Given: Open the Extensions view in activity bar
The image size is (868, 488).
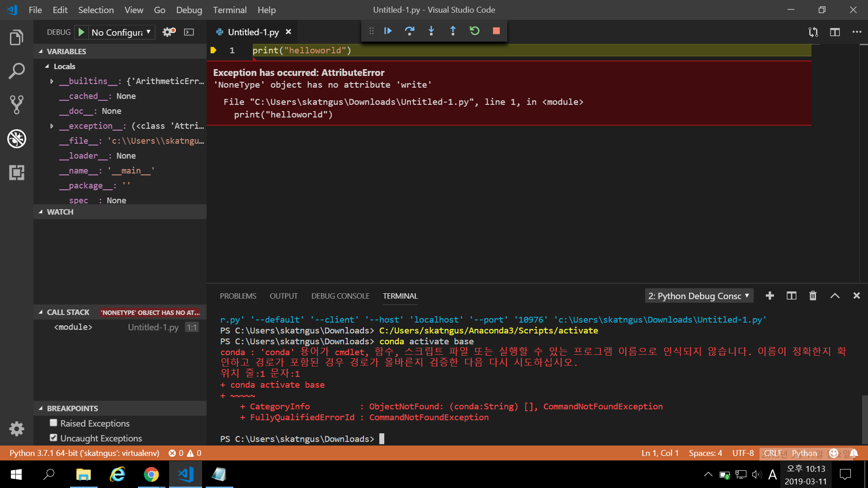Looking at the screenshot, I should click(x=17, y=173).
